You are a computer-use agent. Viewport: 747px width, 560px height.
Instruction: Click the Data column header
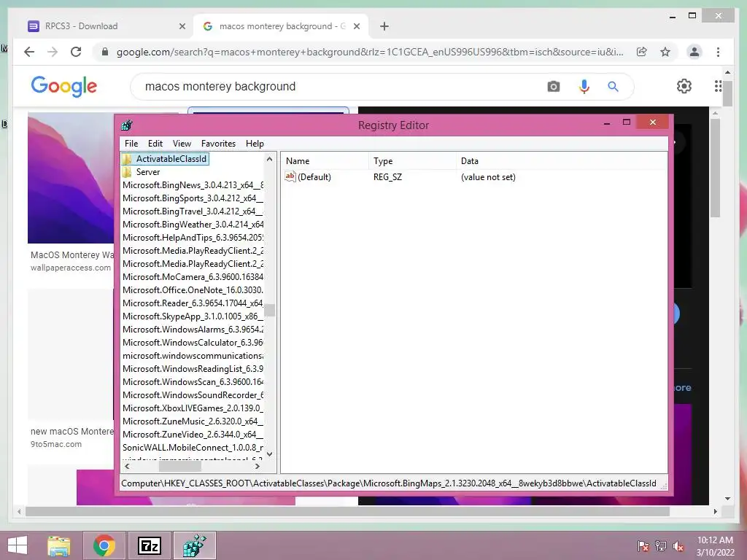pos(561,161)
